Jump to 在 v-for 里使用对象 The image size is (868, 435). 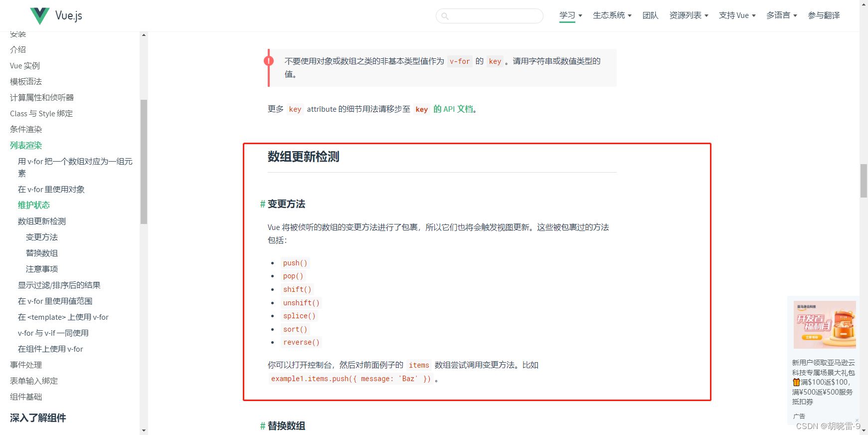tap(51, 189)
